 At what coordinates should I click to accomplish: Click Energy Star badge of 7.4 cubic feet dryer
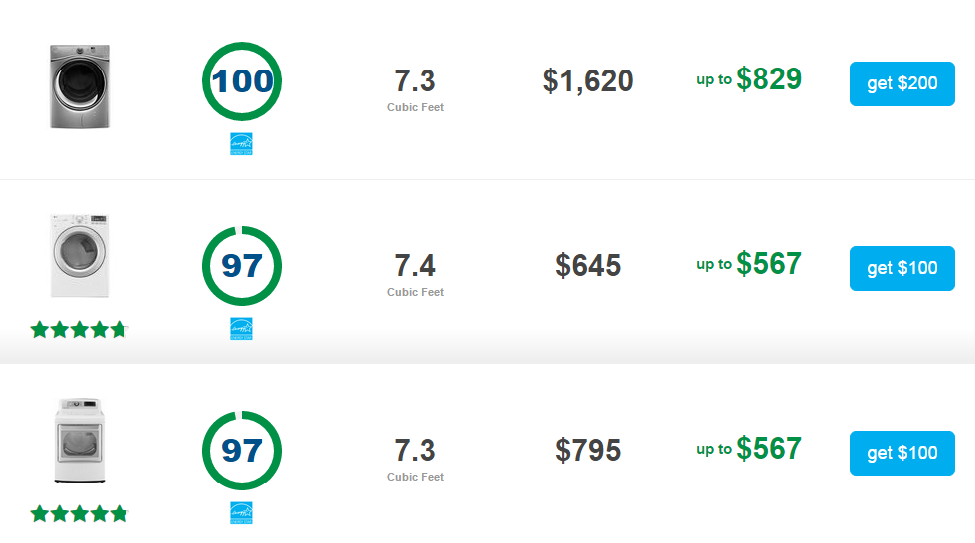pos(241,328)
